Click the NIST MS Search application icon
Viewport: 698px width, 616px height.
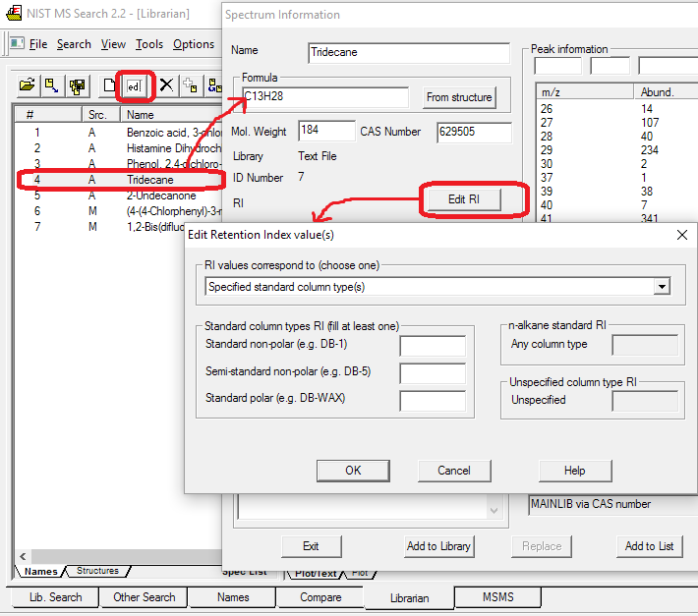pos(14,13)
